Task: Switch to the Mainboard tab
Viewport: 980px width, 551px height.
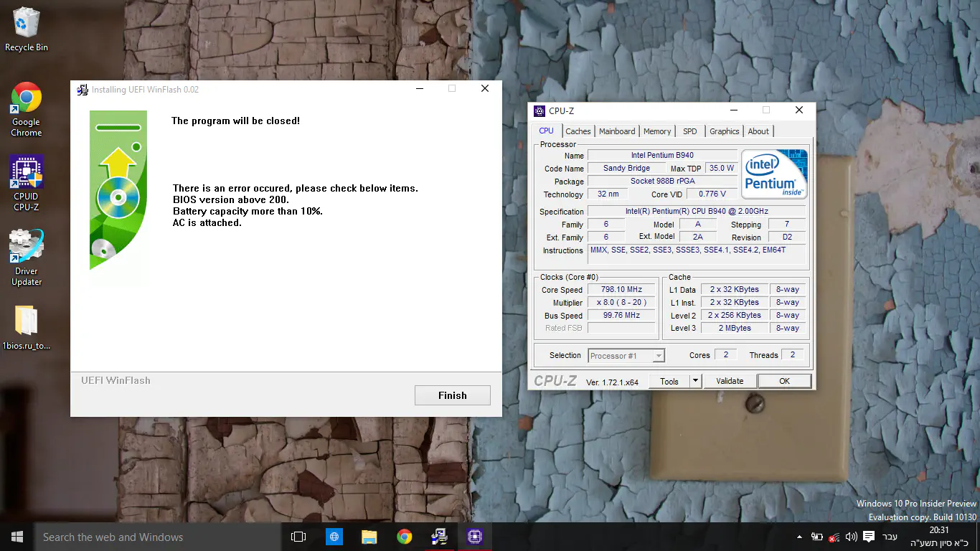Action: tap(617, 131)
